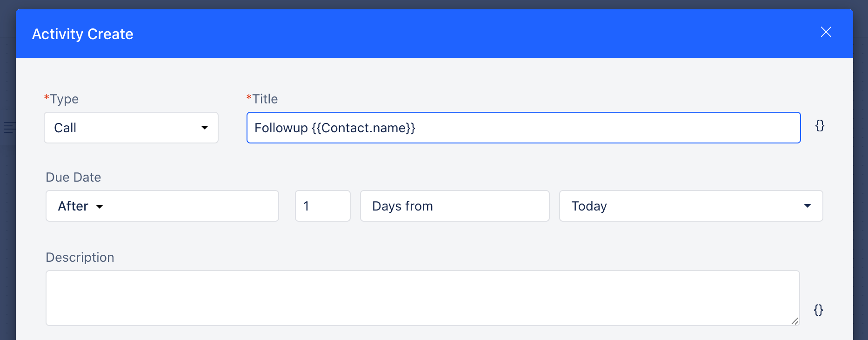Open the Type dropdown showing Call
The image size is (868, 340).
point(131,128)
